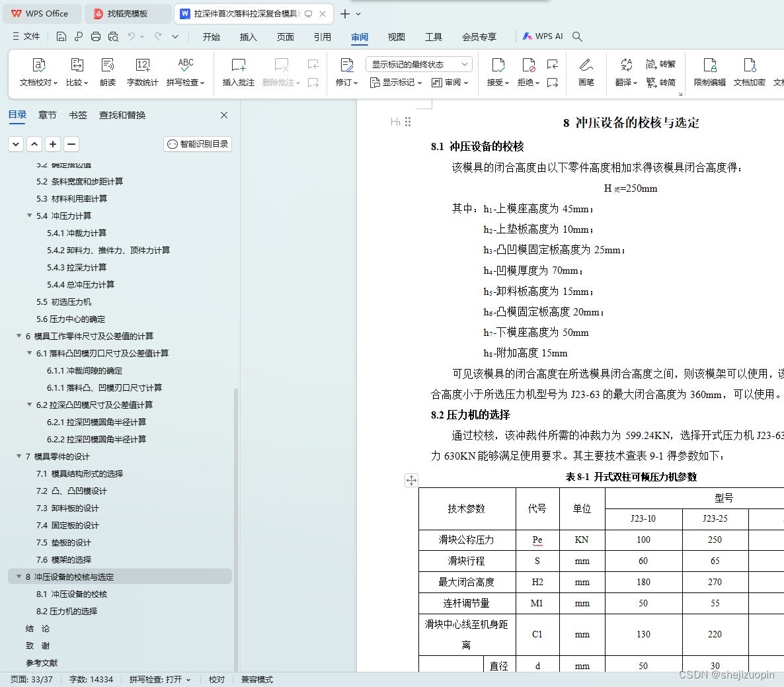
Task: Switch to 章节 navigation tab
Action: click(48, 115)
